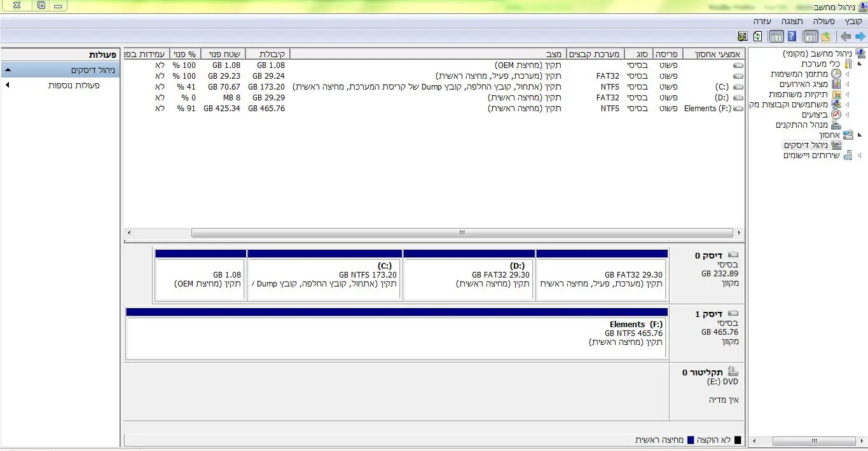Click the disk settings icon at toolbar's left end

tap(742, 37)
